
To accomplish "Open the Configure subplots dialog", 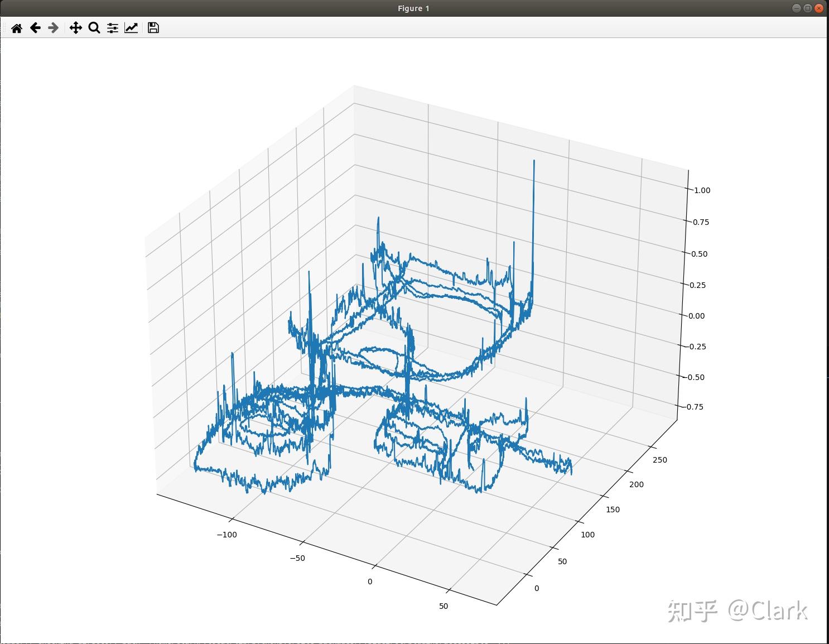I will [113, 28].
